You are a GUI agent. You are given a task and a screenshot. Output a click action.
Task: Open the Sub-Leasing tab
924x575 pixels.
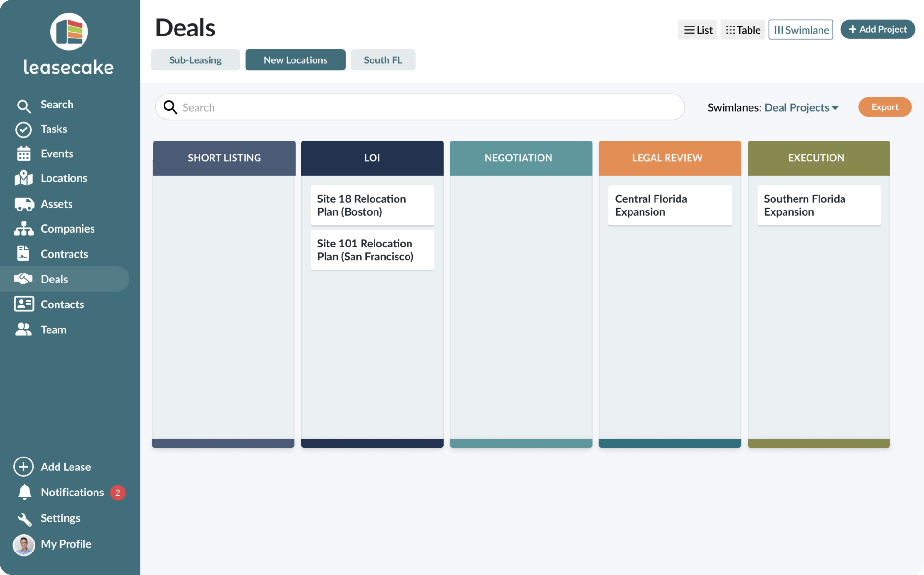pos(195,60)
